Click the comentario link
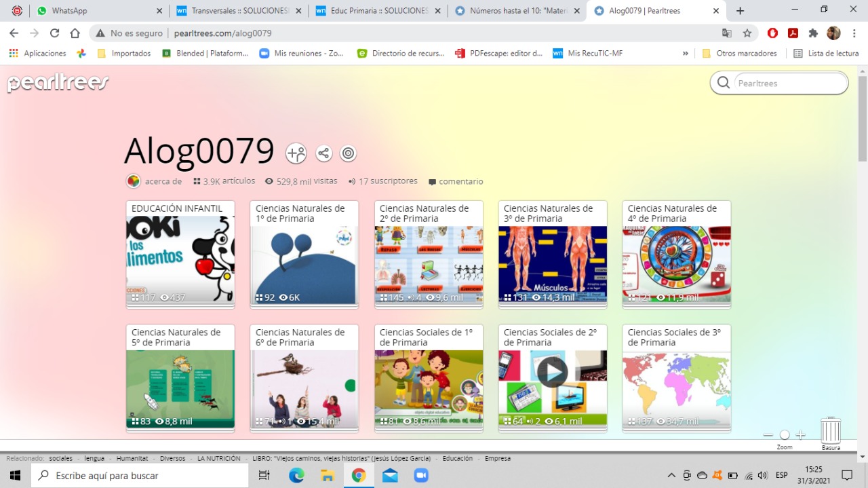868x488 pixels. point(460,181)
